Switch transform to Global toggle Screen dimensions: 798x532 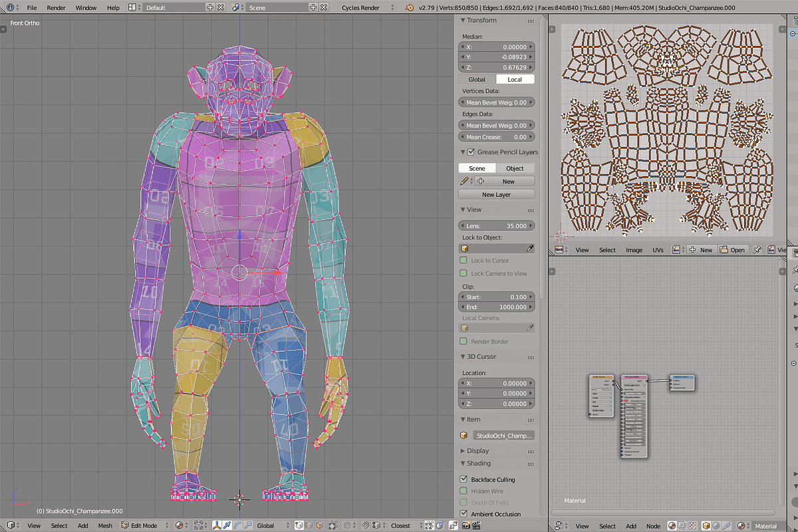point(477,79)
